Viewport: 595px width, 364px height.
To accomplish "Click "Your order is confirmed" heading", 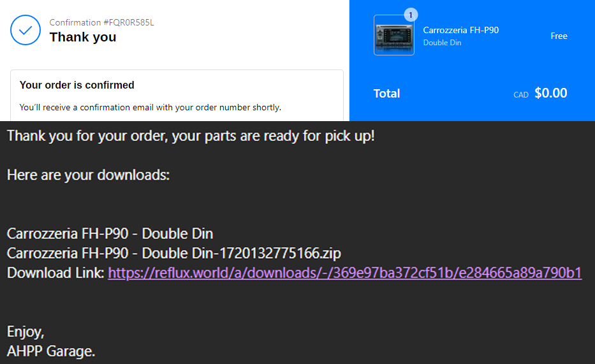I will point(77,85).
